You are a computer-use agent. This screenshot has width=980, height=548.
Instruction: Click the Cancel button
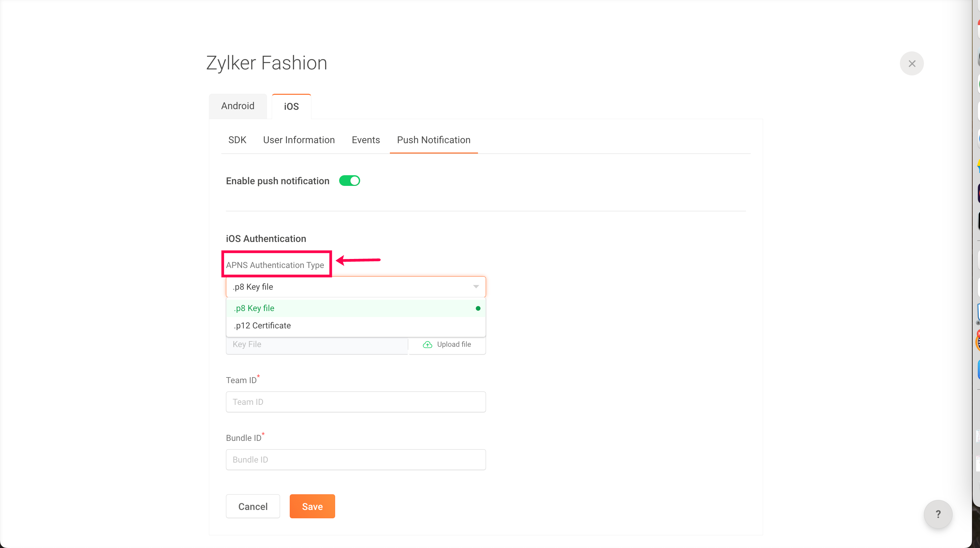coord(253,506)
